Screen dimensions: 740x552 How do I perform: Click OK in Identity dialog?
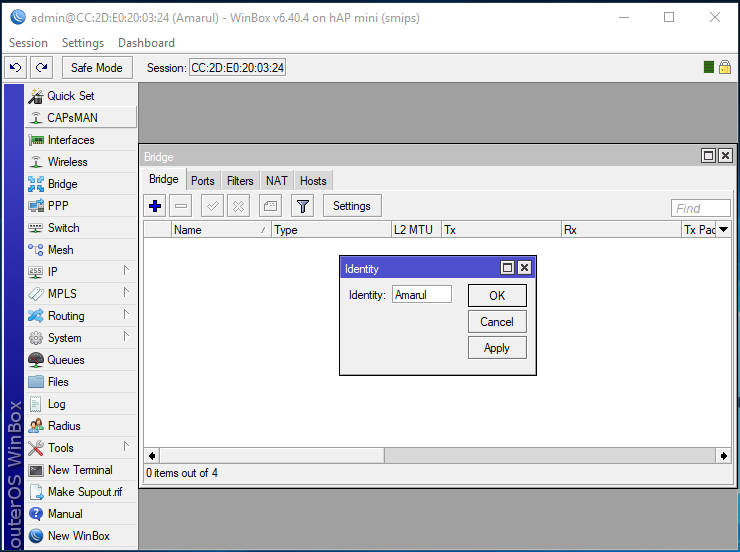tap(497, 295)
